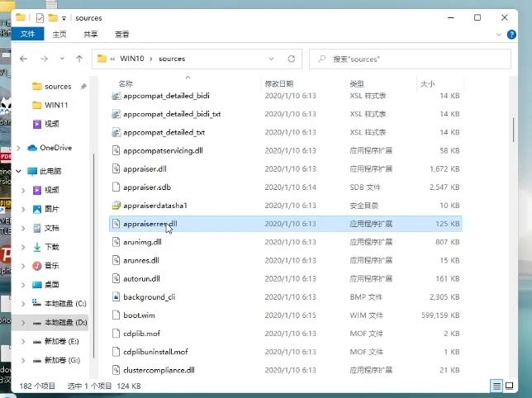Click appraiserdatasha1 catalog icon

tap(116, 206)
